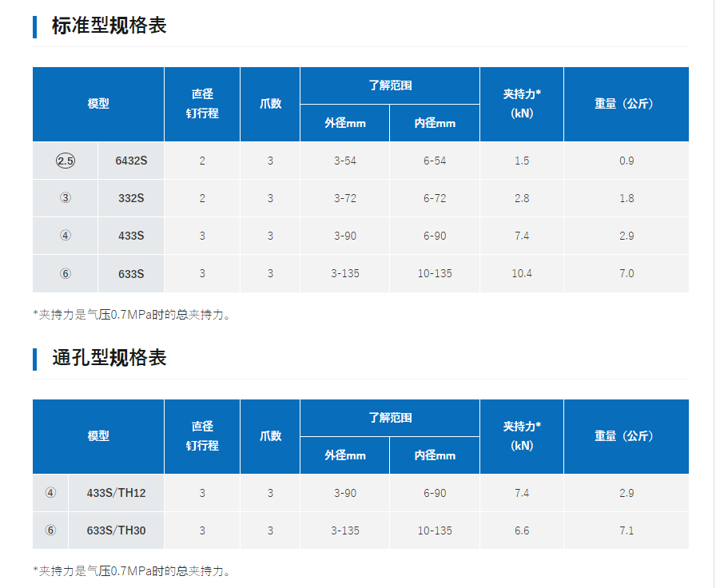Click clamping force 7.4 in the 433S row

522,236
